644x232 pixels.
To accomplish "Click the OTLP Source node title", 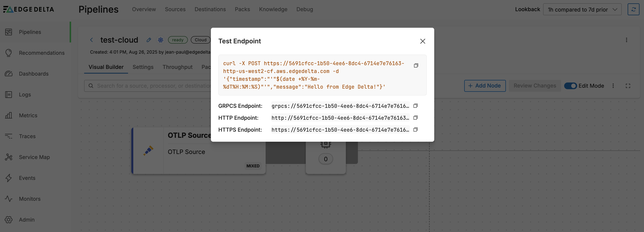I will tap(189, 135).
